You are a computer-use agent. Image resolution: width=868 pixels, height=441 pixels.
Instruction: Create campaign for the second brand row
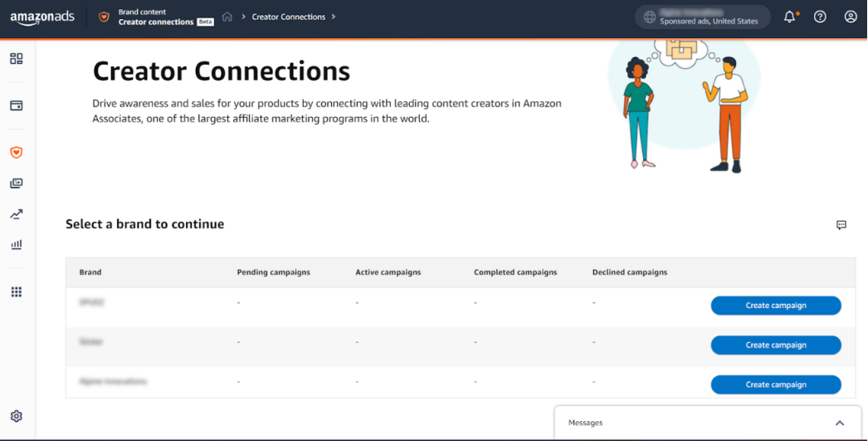776,345
